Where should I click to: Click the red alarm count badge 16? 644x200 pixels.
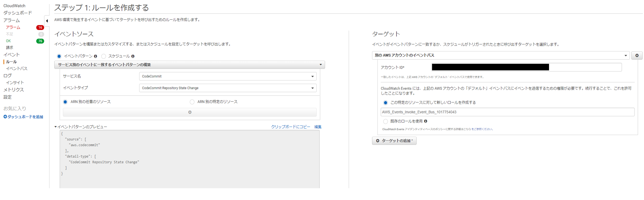click(40, 27)
